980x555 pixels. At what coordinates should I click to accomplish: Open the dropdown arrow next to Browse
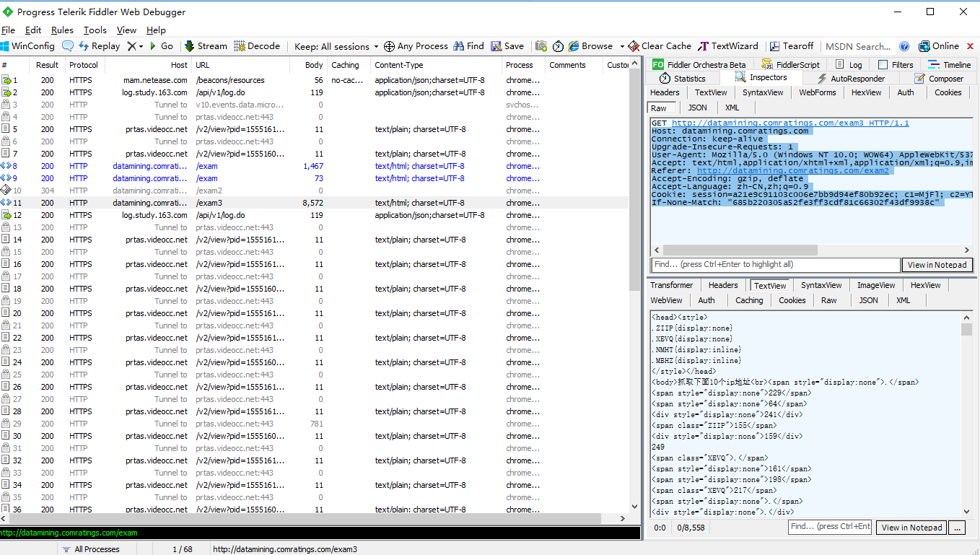[621, 46]
